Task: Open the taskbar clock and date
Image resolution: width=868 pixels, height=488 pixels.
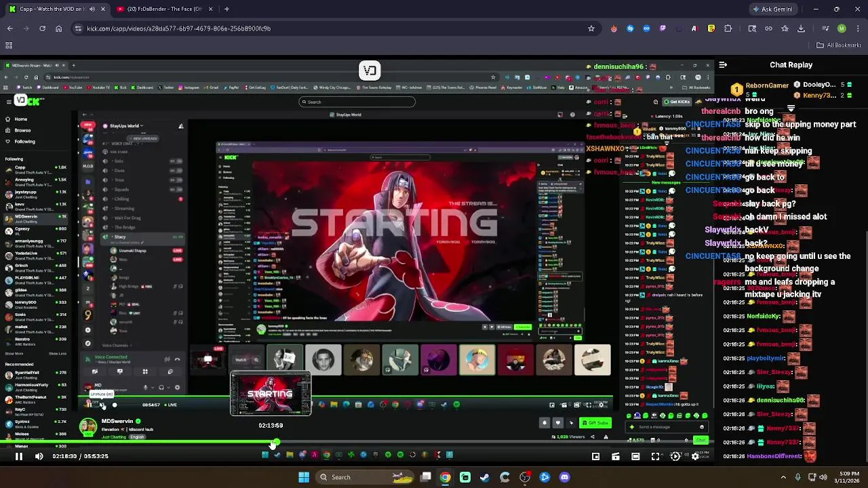Action: click(848, 477)
